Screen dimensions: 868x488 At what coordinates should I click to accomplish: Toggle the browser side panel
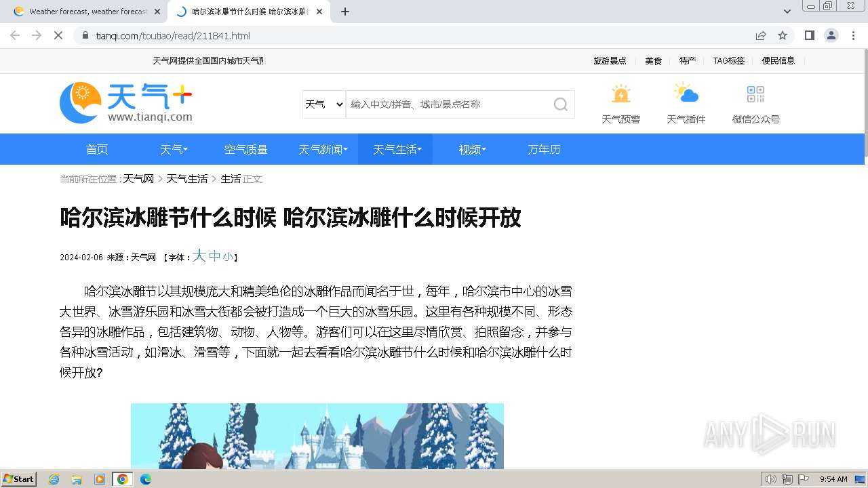point(809,35)
